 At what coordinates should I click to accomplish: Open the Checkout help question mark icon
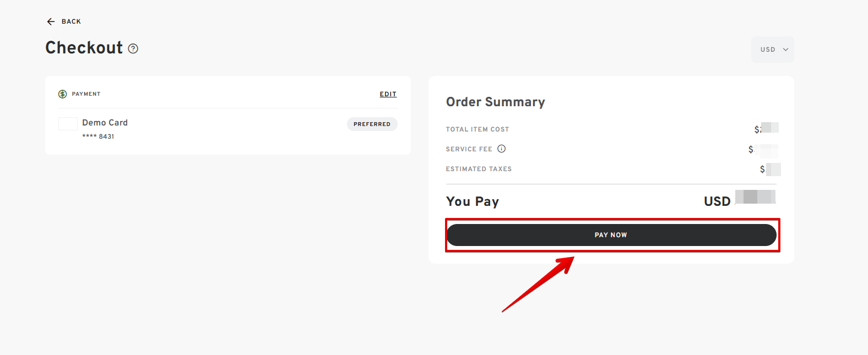point(133,48)
